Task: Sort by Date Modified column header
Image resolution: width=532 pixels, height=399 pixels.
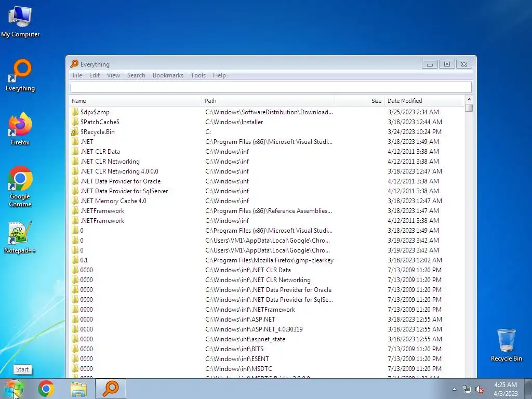Action: click(425, 101)
